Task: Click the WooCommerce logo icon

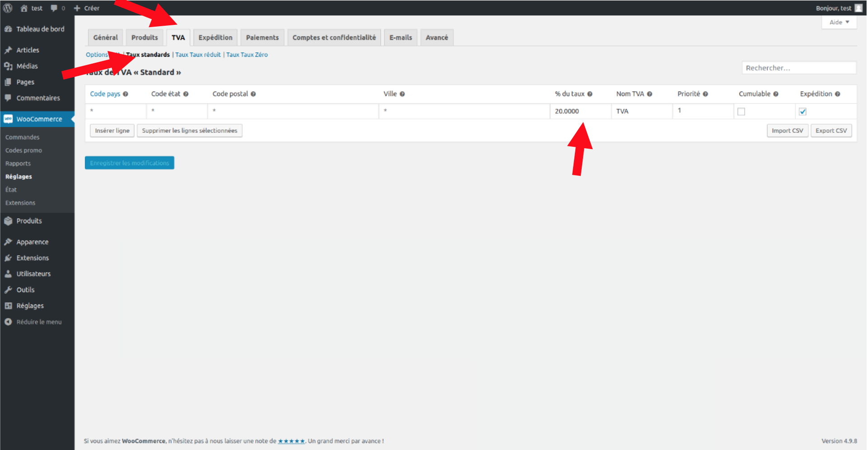Action: [x=8, y=119]
